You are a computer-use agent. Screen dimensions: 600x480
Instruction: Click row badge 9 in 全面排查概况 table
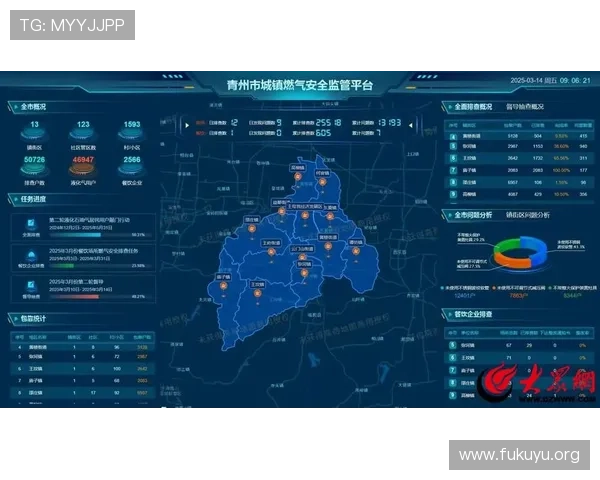453,194
